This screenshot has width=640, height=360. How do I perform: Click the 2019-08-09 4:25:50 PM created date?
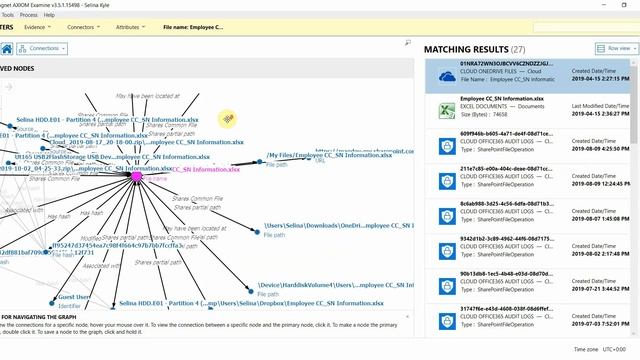(x=600, y=149)
